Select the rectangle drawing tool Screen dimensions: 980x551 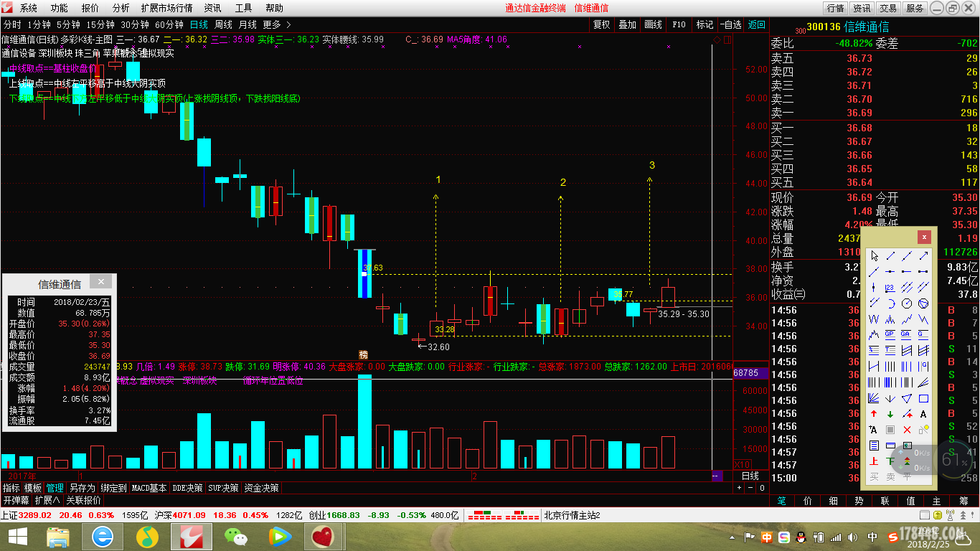click(x=923, y=398)
